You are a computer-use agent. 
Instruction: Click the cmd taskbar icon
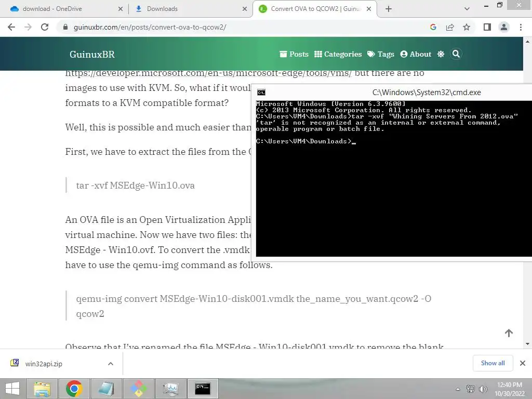coord(203,389)
